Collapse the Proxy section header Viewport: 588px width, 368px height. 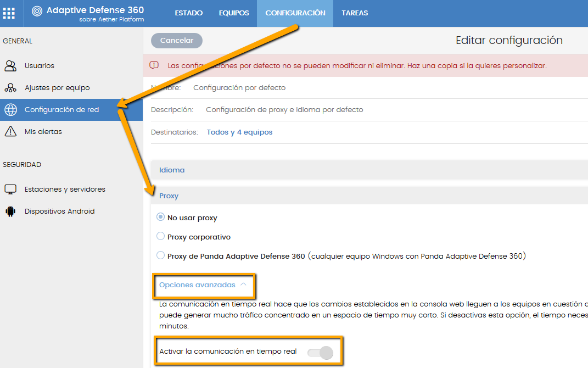coord(369,196)
